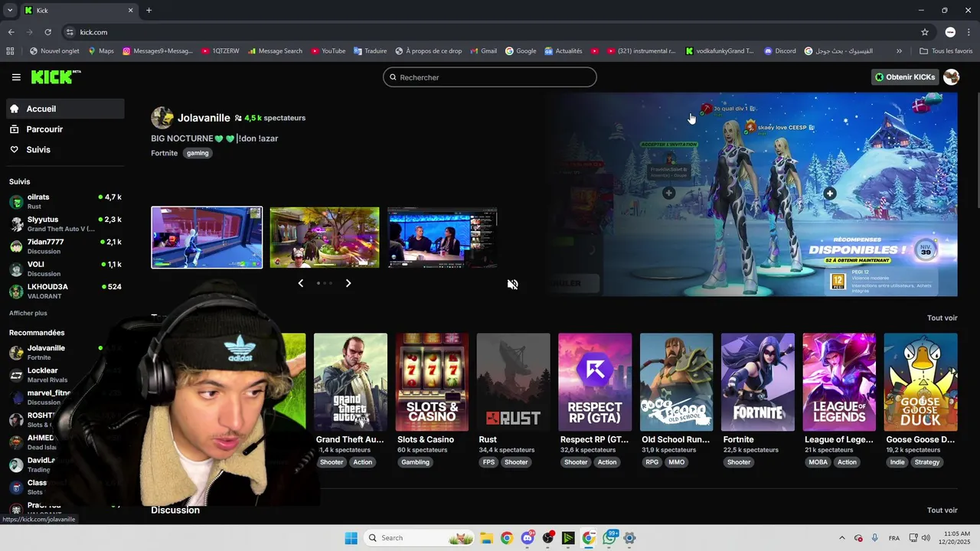980x551 pixels.
Task: Click MMO tag under Old School RuneScape
Action: (677, 462)
